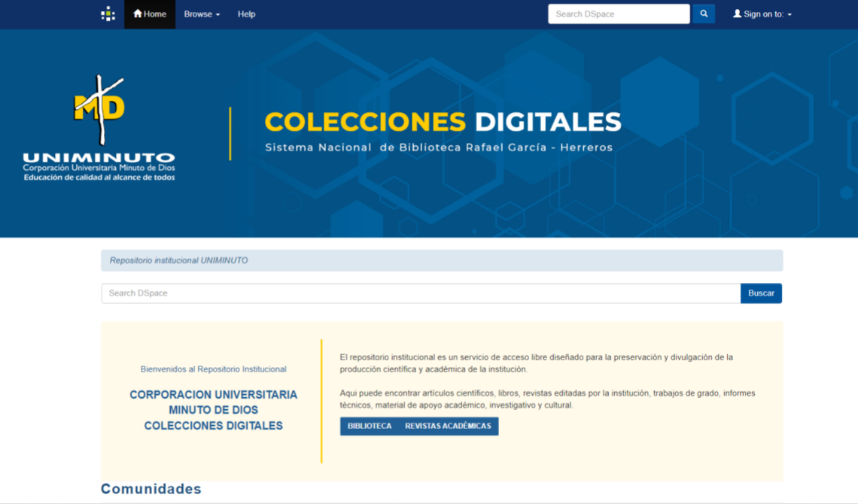The width and height of the screenshot is (858, 504).
Task: Open the Help page
Action: point(246,14)
